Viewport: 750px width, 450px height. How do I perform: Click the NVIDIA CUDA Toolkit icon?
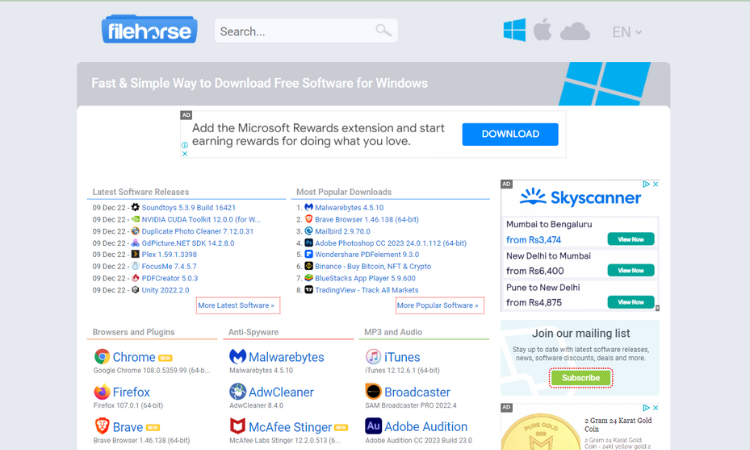135,219
